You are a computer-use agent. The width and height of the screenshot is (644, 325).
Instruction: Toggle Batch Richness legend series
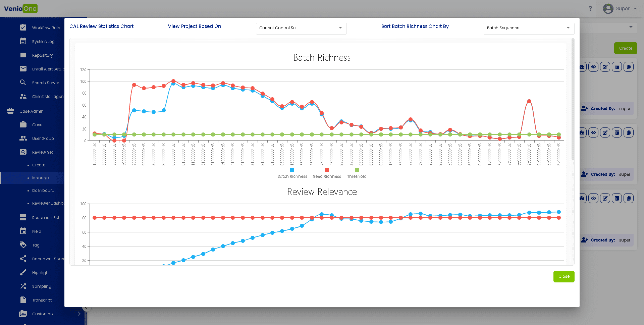click(x=292, y=173)
